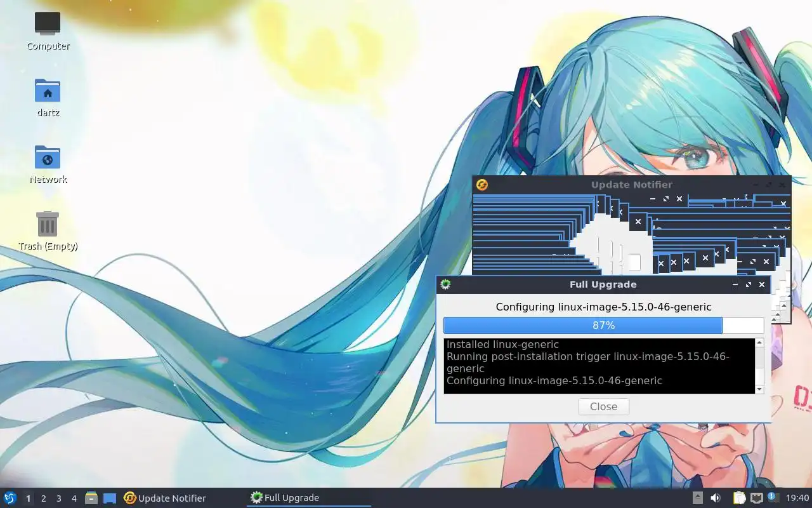Switch to virtual desktop 1
The height and width of the screenshot is (508, 812).
28,498
